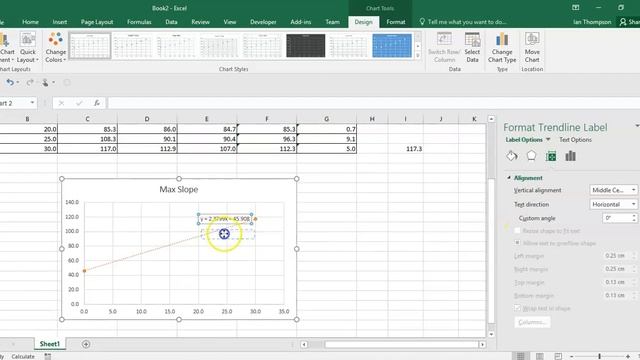Open Size & Properties pane icon
The height and width of the screenshot is (360, 640).
[x=551, y=156]
